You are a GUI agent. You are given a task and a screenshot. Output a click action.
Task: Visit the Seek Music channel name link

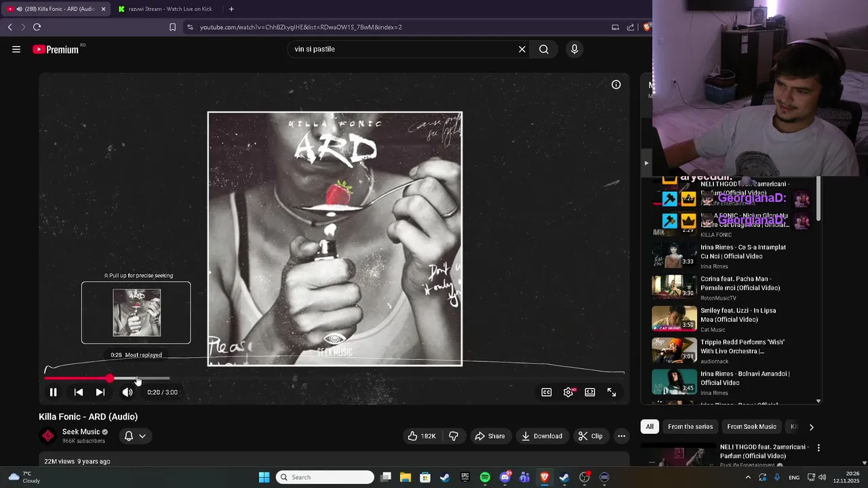(x=81, y=432)
